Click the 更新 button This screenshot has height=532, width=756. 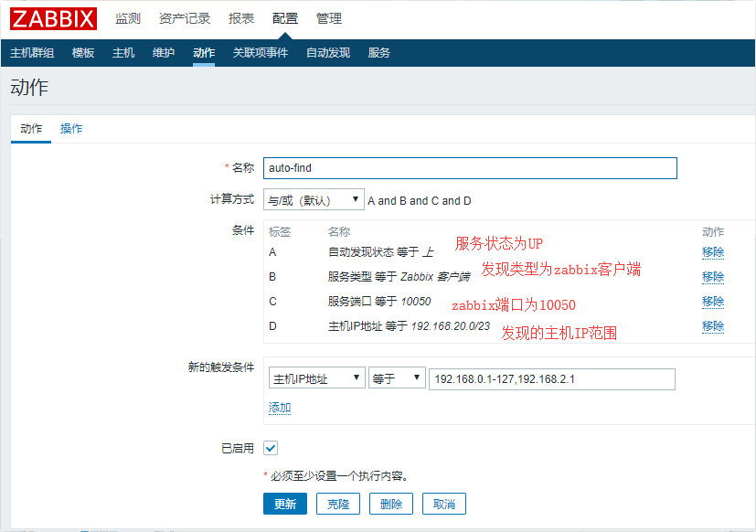(x=285, y=504)
